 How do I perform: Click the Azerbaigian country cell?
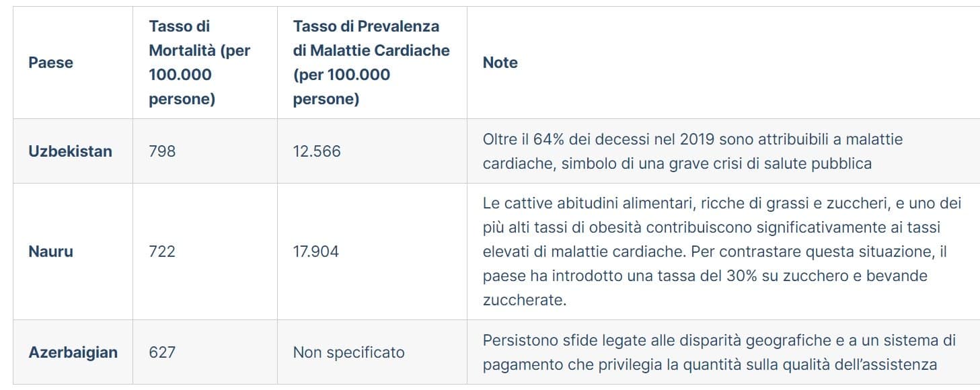click(73, 352)
